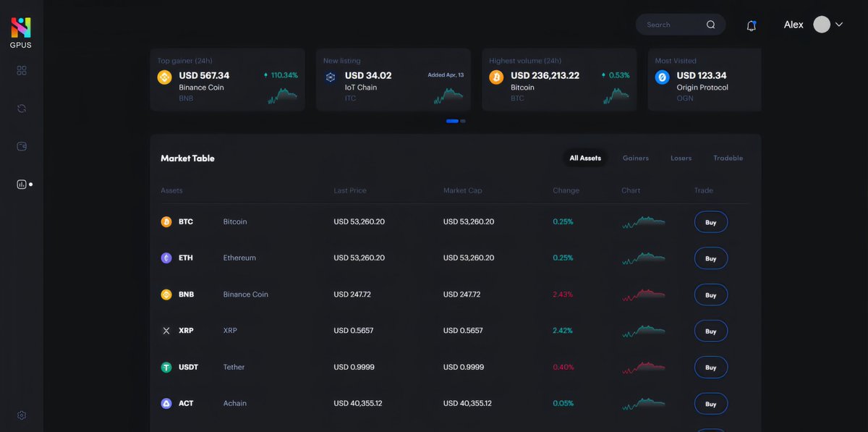Buy BTC from the market table
868x432 pixels.
tap(711, 222)
